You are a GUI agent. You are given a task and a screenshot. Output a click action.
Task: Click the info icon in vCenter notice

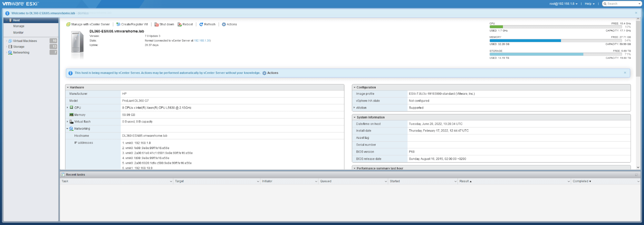point(71,73)
